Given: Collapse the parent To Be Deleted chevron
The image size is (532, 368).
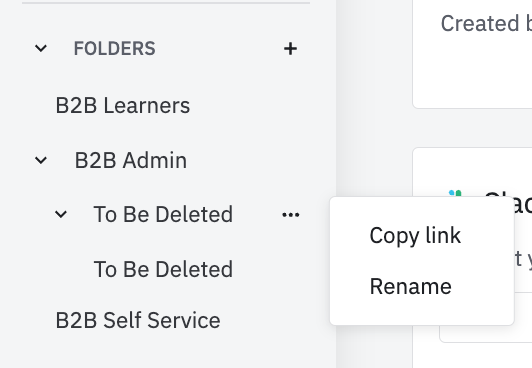Looking at the screenshot, I should [61, 214].
